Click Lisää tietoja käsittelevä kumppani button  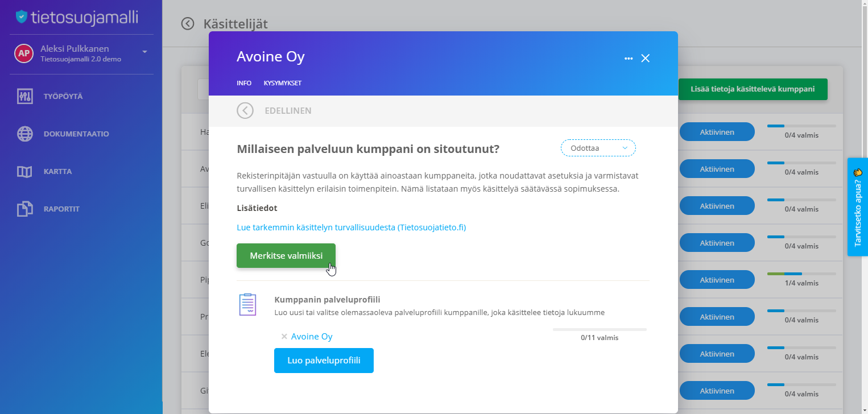coord(753,89)
